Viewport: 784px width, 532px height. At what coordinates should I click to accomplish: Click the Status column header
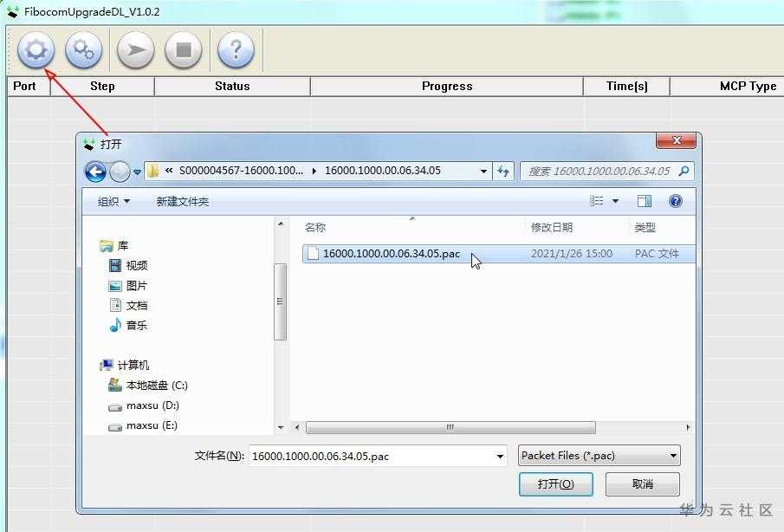[232, 86]
